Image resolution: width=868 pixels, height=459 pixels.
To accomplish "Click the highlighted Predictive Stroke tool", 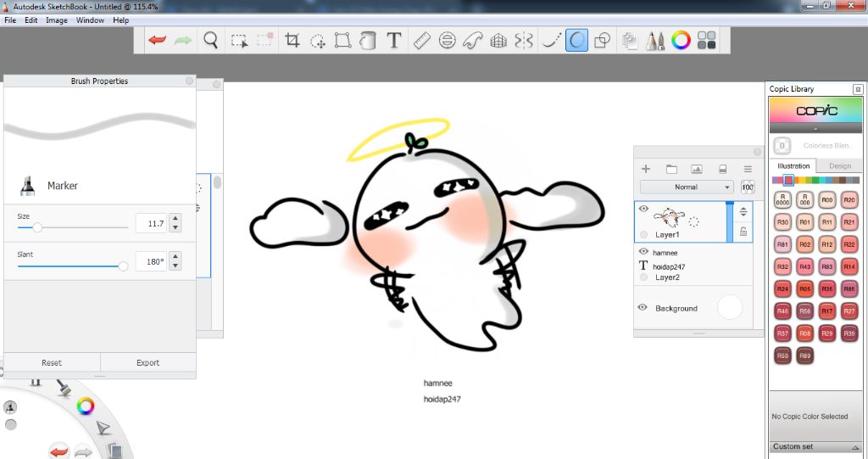I will coord(576,40).
